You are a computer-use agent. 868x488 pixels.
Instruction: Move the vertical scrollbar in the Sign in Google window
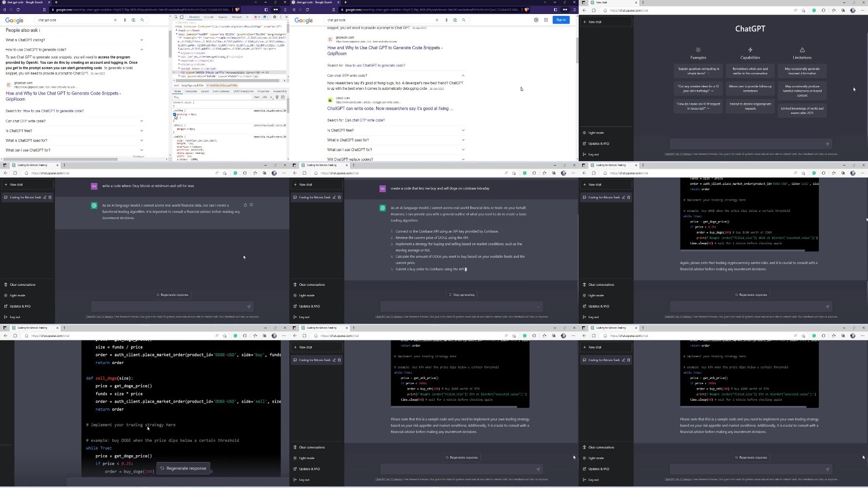tap(577, 51)
